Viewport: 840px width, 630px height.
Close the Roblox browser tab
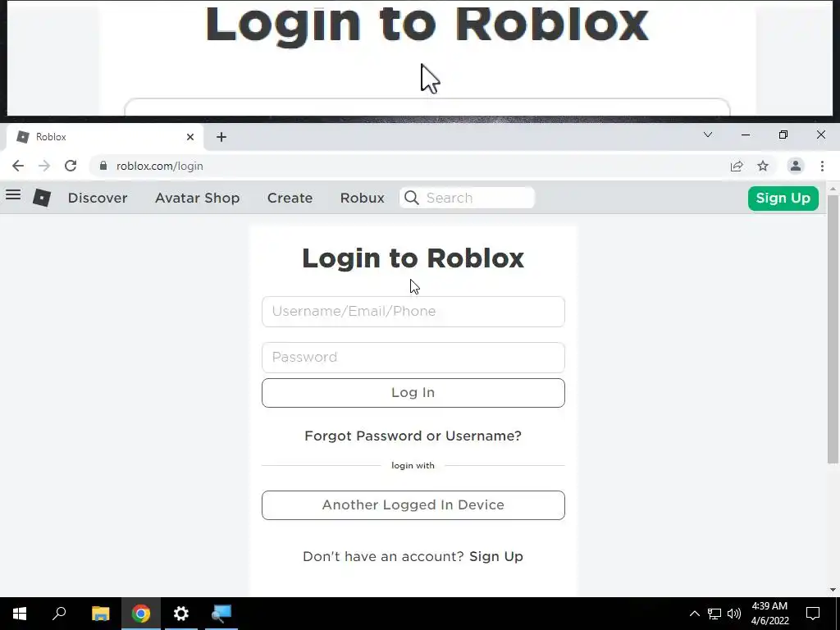190,137
